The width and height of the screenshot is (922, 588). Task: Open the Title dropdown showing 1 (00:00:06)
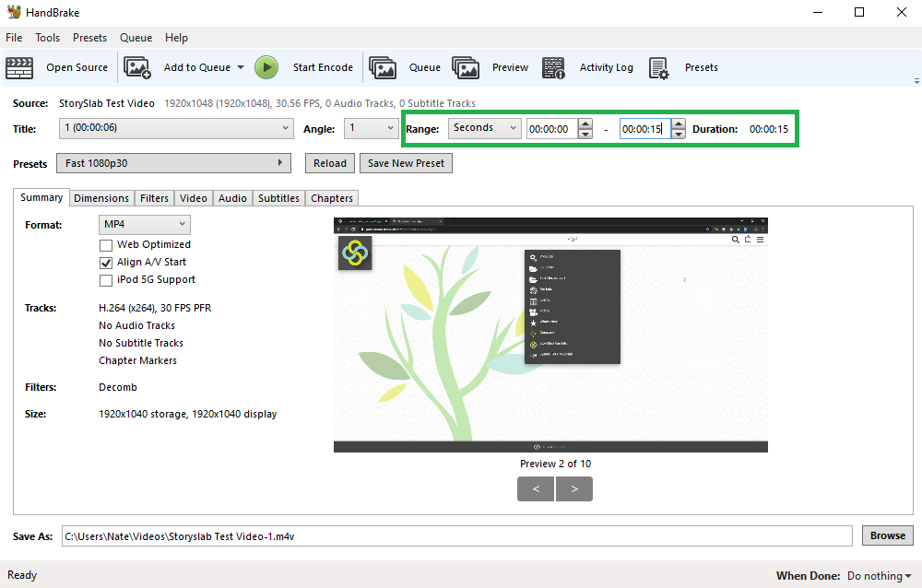(176, 128)
